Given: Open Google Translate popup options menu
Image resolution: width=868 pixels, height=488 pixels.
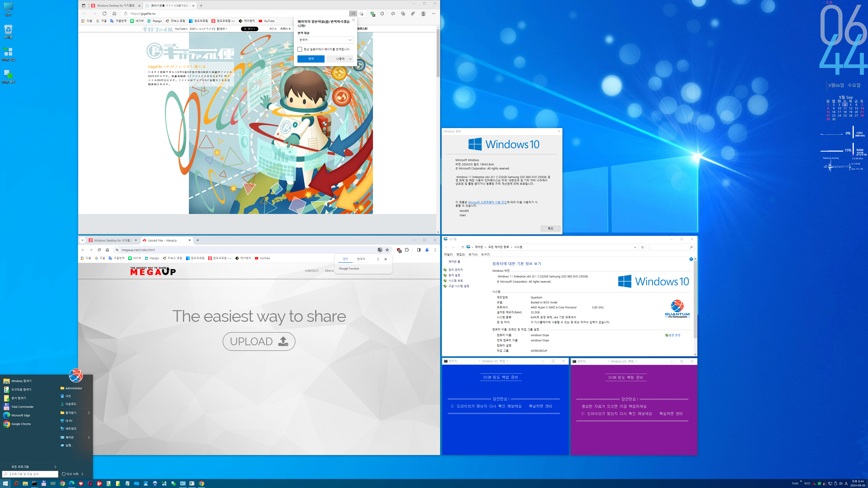Looking at the screenshot, I should 378,259.
